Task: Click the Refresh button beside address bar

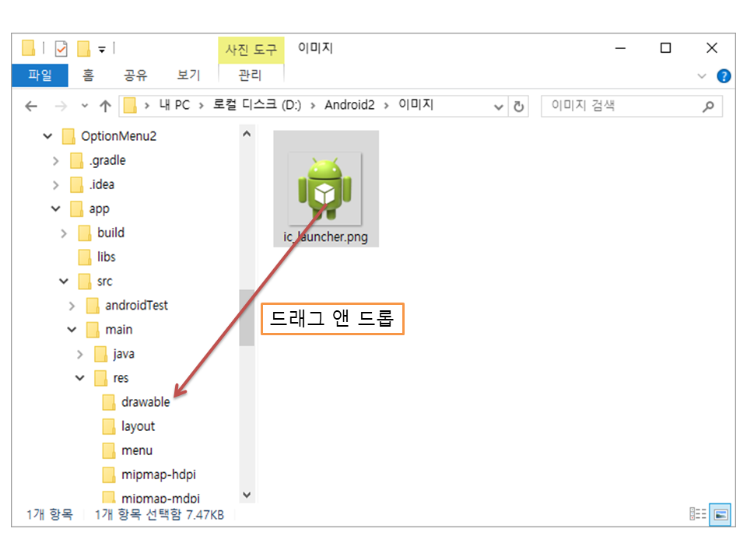Action: (519, 107)
